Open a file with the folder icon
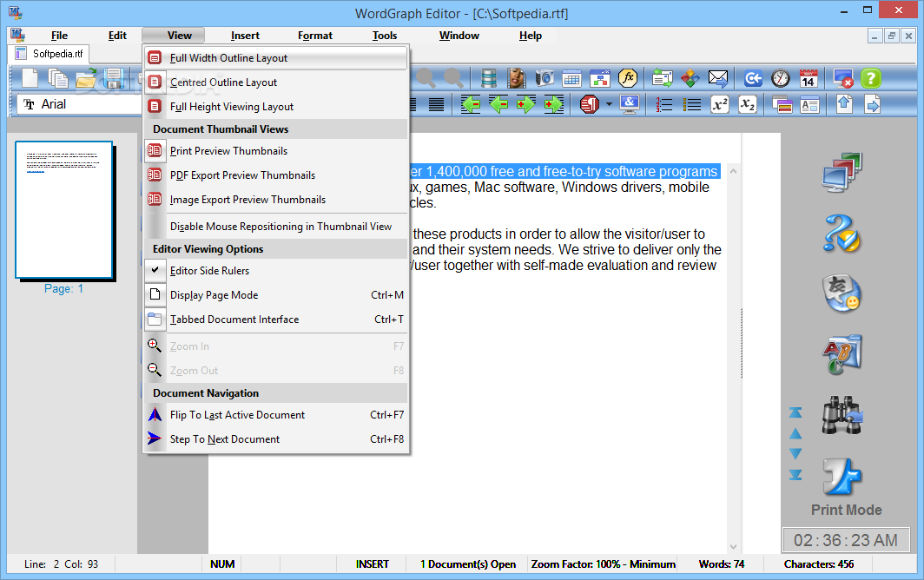 [86, 78]
